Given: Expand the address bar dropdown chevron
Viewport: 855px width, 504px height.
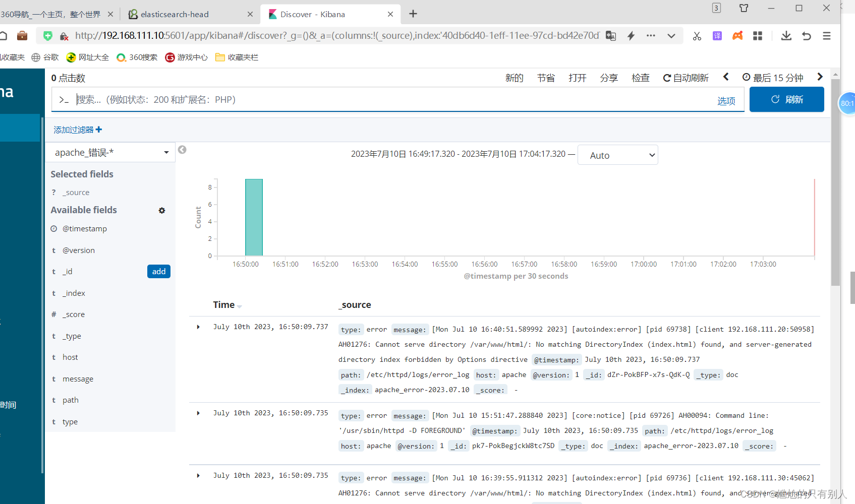Looking at the screenshot, I should point(671,36).
